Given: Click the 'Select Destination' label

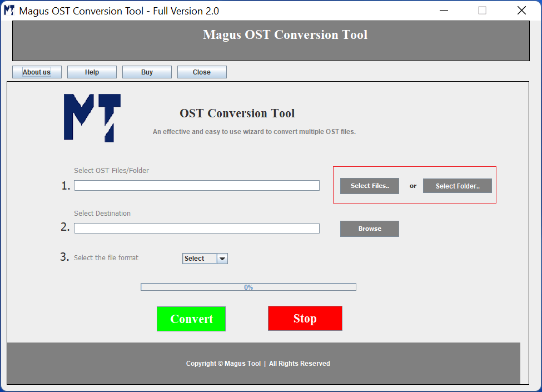Looking at the screenshot, I should [102, 214].
